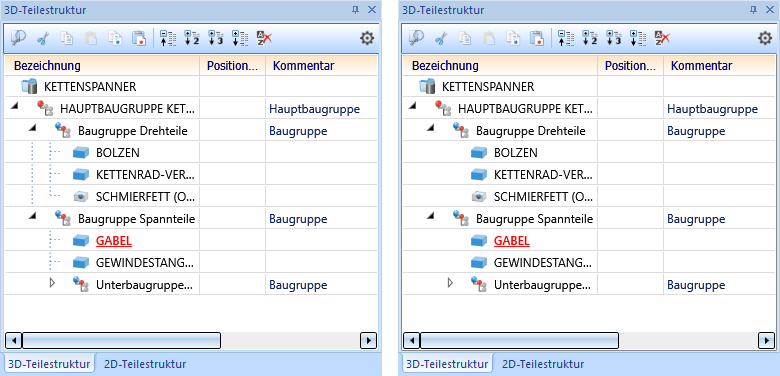Image resolution: width=780 pixels, height=376 pixels.
Task: Click the paste-with-red-dot icon in the left toolbar
Action: 138,38
